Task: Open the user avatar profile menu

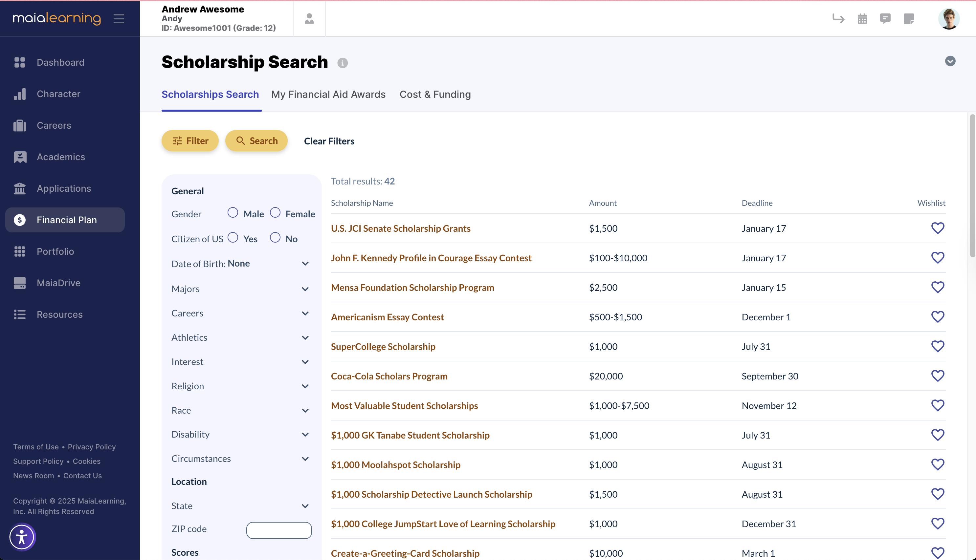Action: (x=949, y=18)
